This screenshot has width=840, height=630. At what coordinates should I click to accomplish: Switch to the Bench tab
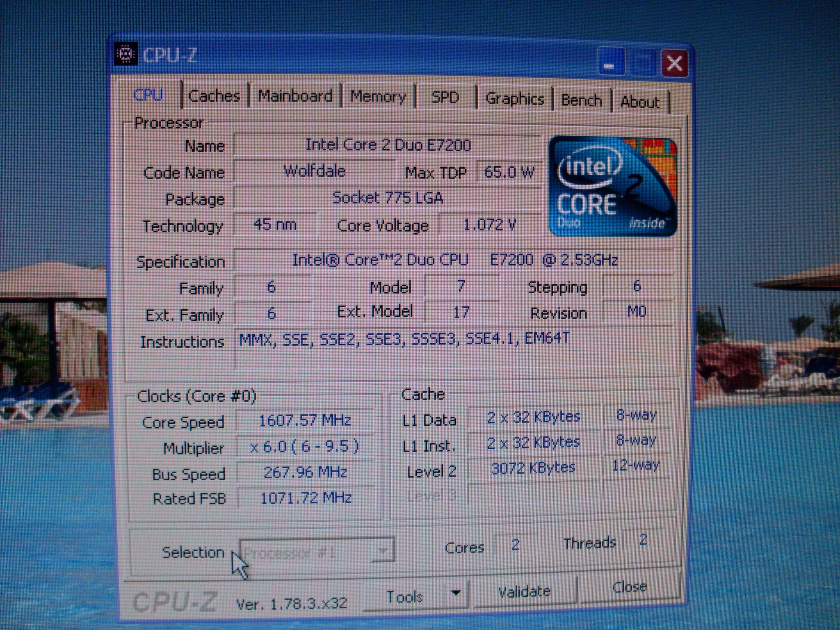582,101
